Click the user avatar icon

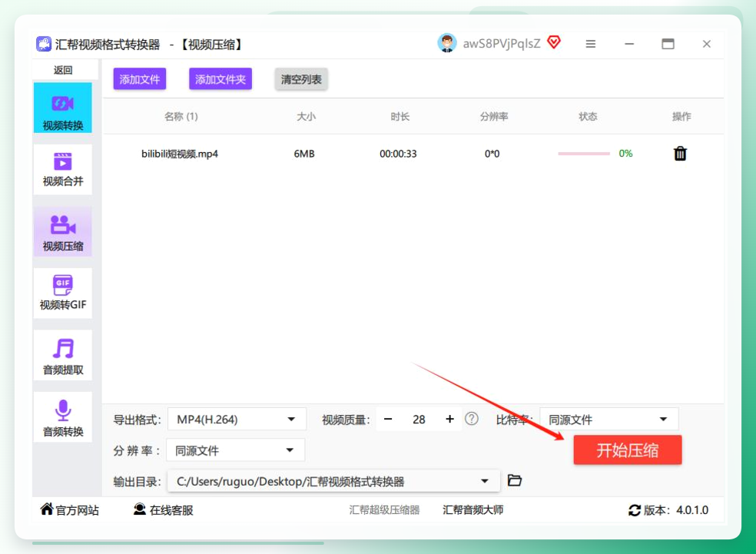point(447,43)
